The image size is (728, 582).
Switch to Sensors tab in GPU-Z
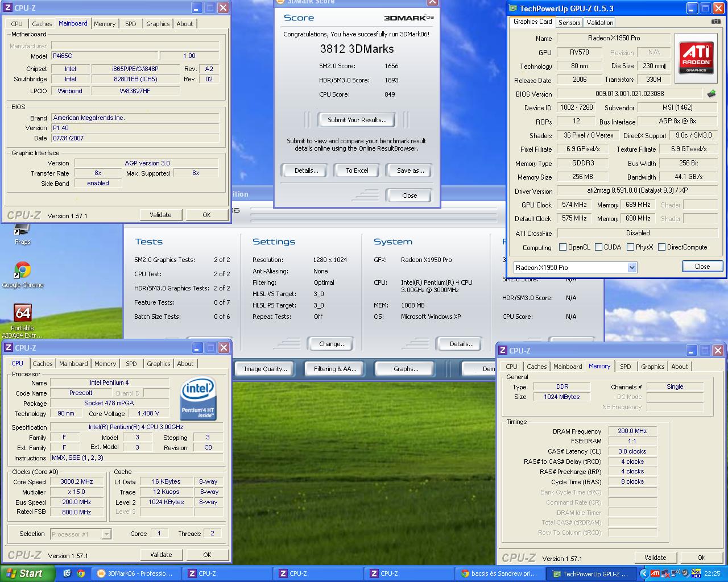[569, 23]
